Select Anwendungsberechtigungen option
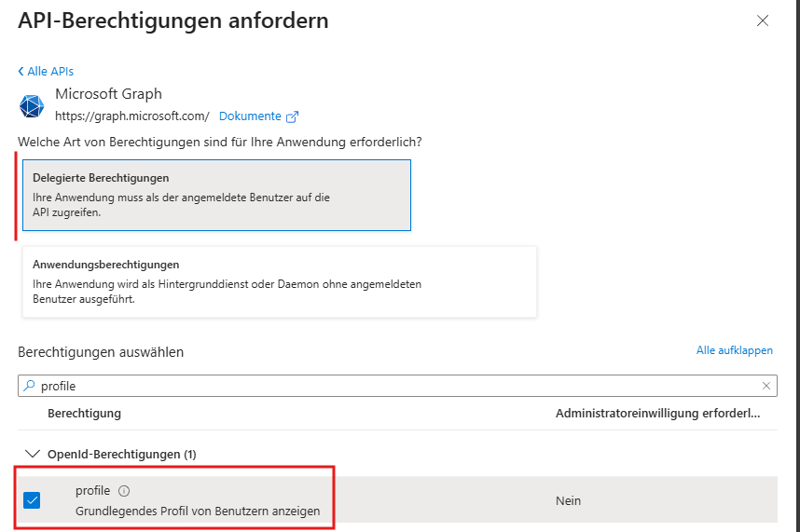 point(280,281)
